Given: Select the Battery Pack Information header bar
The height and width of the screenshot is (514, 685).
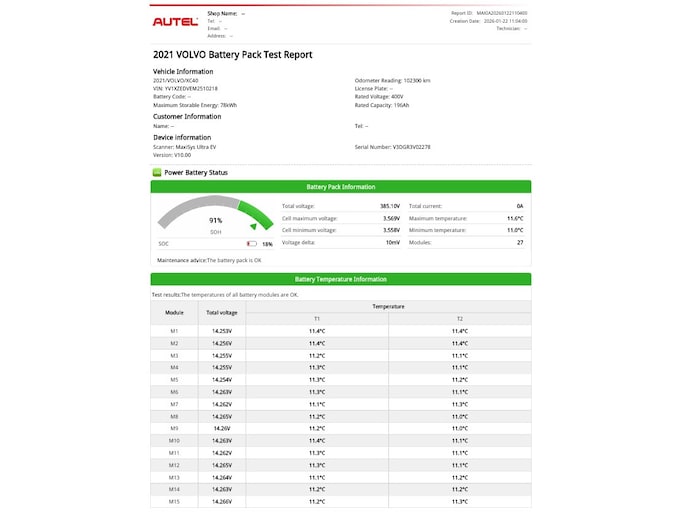Looking at the screenshot, I should [341, 186].
